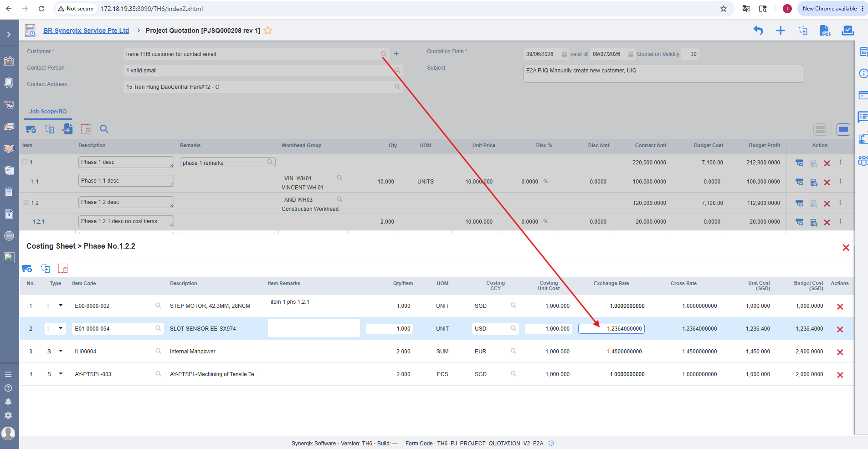The width and height of the screenshot is (868, 449).
Task: Open Type dropdown for AY-PTSPL-003 row
Action: coord(61,374)
